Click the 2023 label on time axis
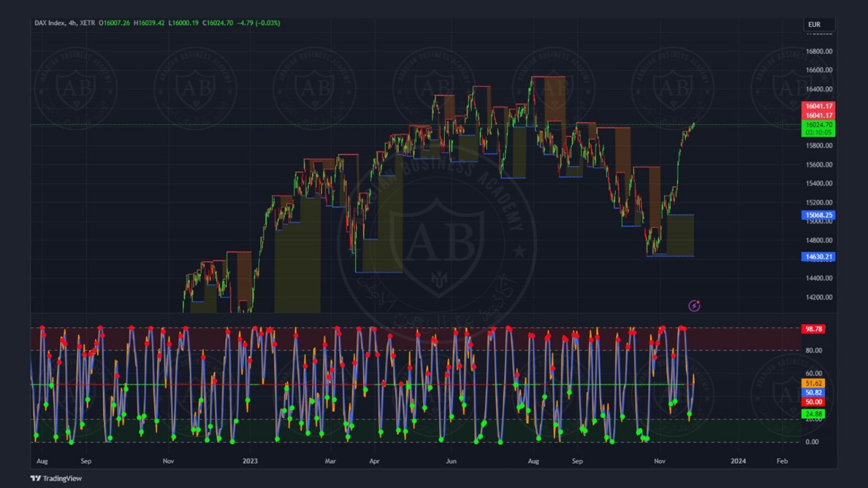 tap(250, 461)
